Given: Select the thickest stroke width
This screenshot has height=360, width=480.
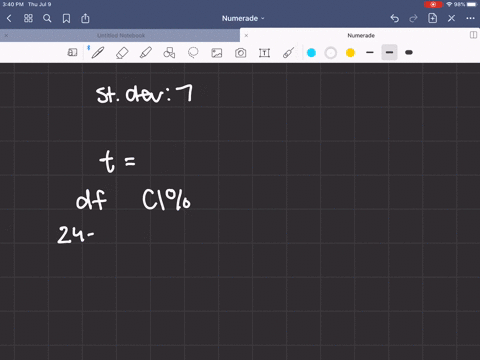Looking at the screenshot, I should point(409,52).
